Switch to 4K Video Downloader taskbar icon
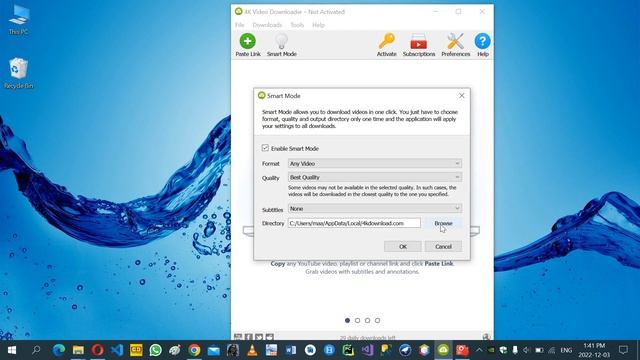Image resolution: width=640 pixels, height=360 pixels. (443, 350)
